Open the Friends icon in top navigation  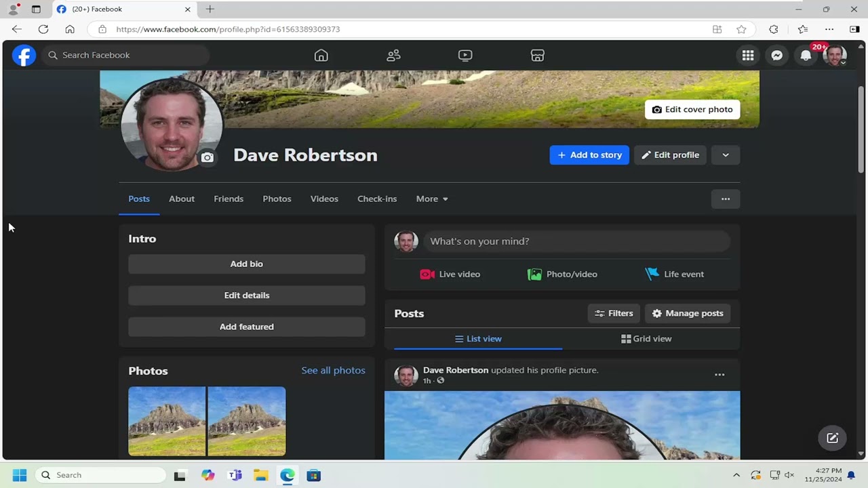click(x=393, y=56)
